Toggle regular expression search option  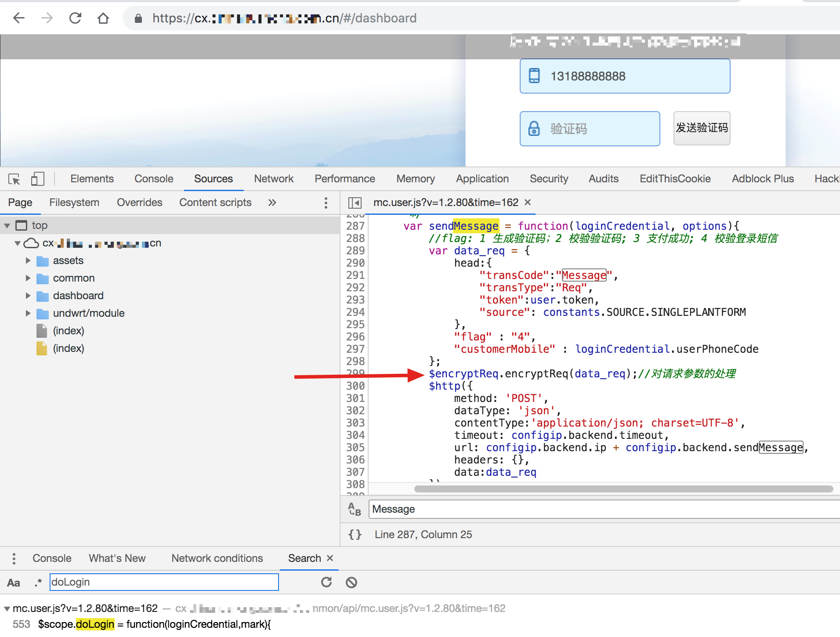coord(38,583)
